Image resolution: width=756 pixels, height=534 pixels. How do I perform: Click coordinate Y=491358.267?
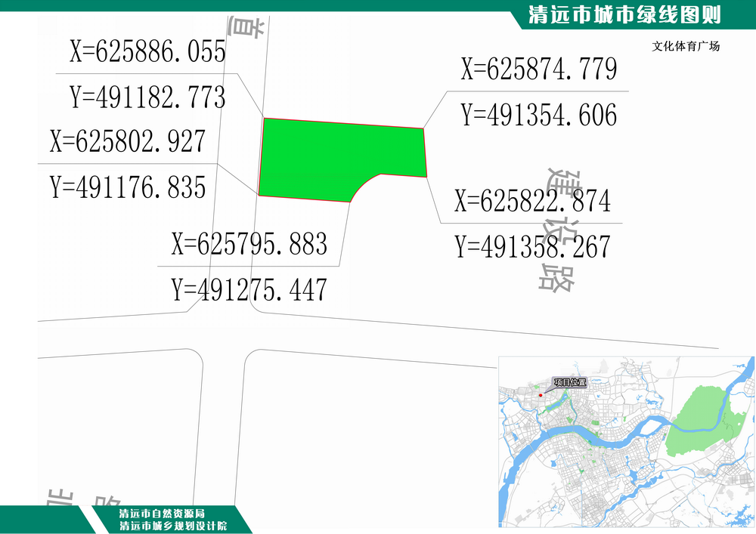[533, 246]
